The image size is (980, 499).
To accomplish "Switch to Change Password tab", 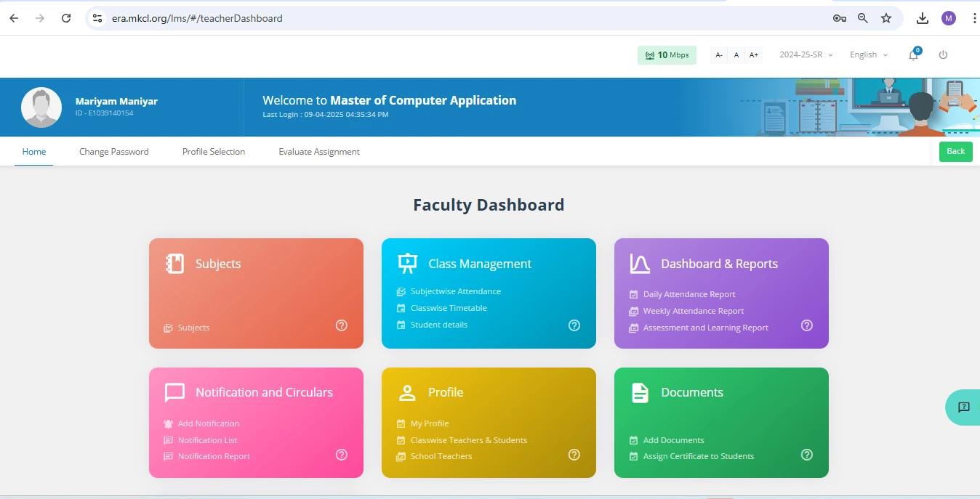I will pos(114,152).
